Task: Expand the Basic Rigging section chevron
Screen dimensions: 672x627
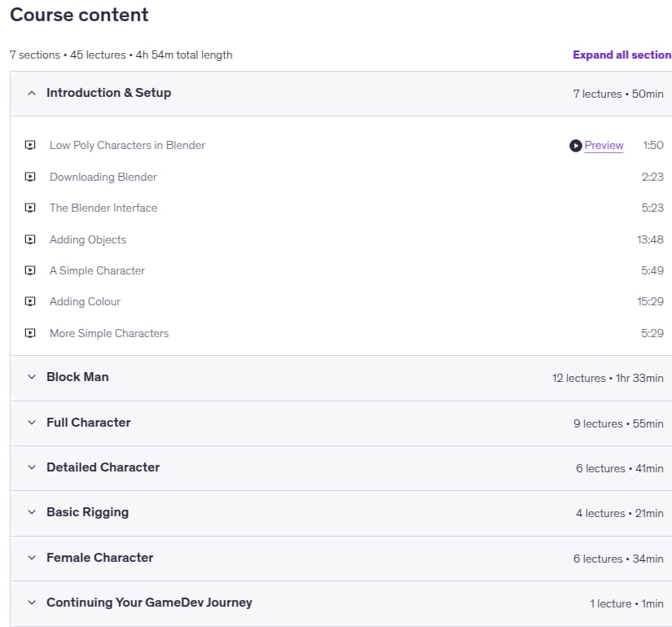Action: [32, 512]
